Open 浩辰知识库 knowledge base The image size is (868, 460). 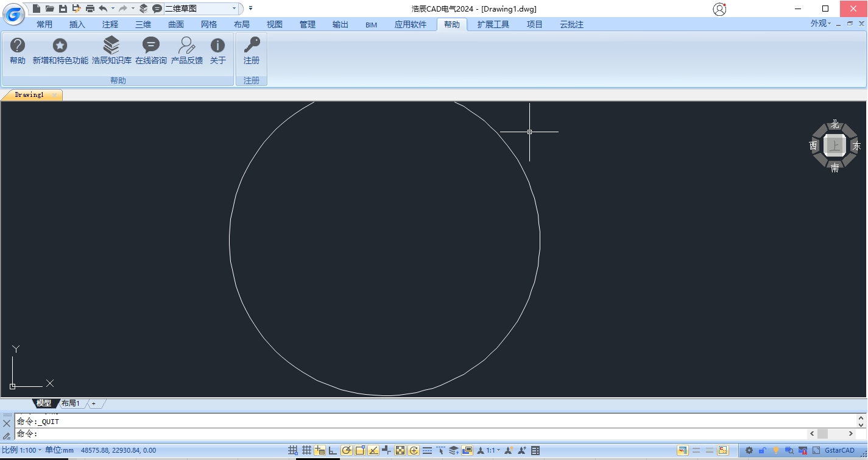(111, 51)
